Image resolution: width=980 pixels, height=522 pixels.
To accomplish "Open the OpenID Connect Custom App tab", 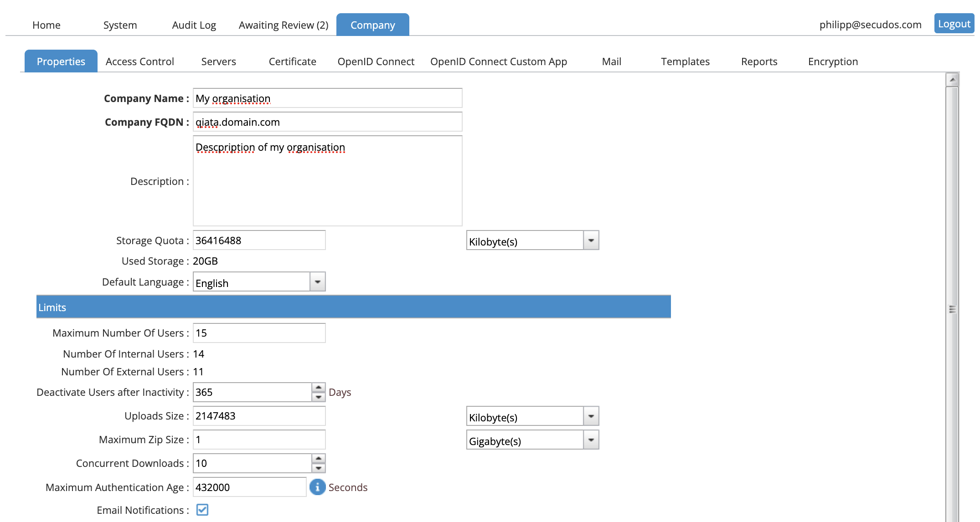I will click(498, 61).
